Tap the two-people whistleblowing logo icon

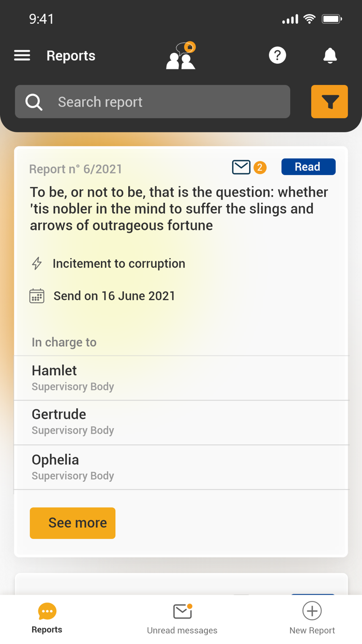click(181, 56)
